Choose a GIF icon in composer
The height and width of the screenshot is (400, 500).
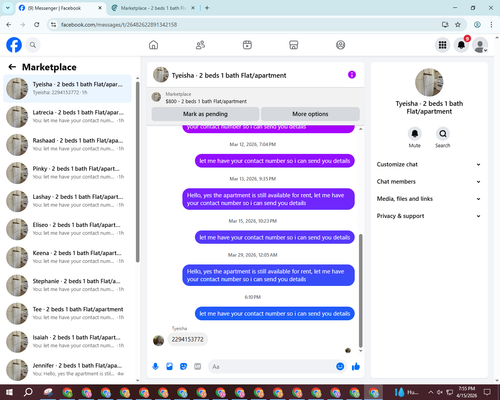(x=198, y=367)
